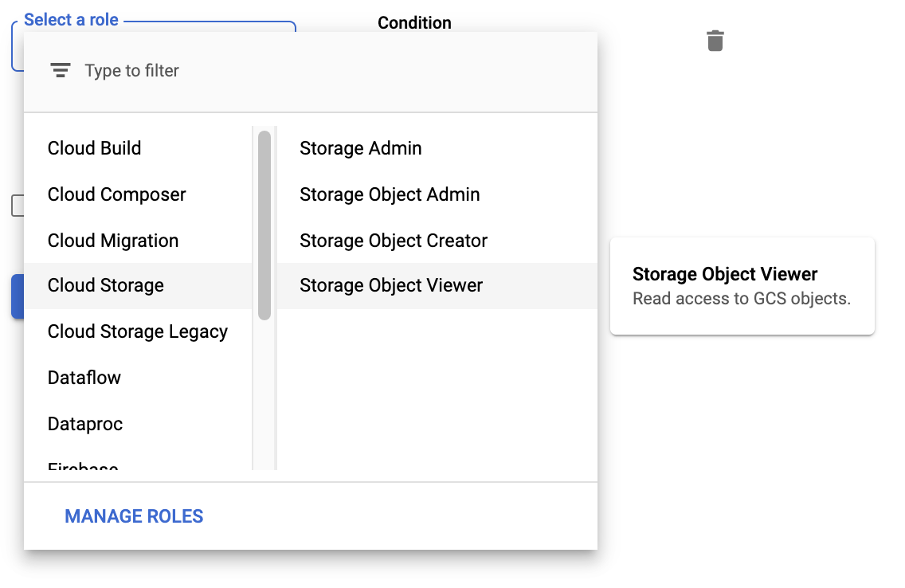
Task: Click the Condition column header
Action: [x=414, y=22]
